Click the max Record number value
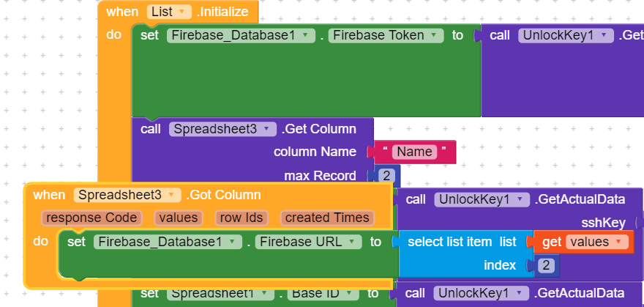Viewport: 644px width, 307px height. click(387, 176)
